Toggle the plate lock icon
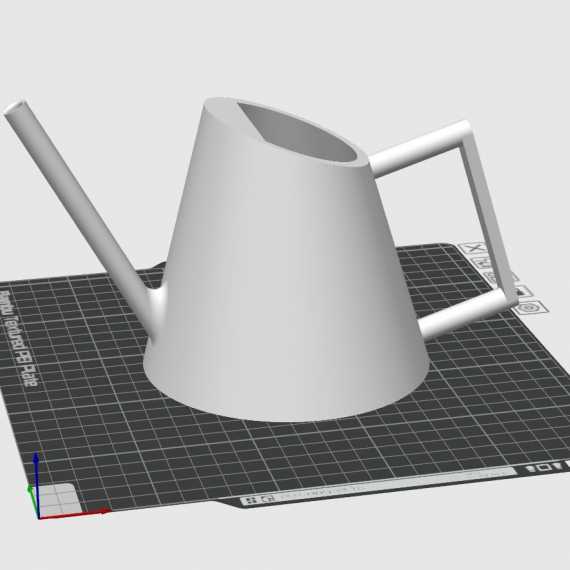 522,291
